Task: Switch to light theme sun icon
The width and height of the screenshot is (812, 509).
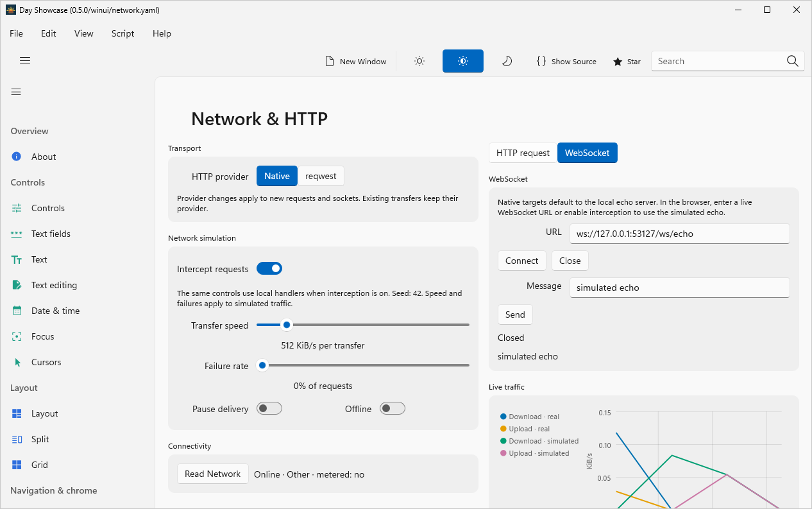Action: click(x=419, y=61)
